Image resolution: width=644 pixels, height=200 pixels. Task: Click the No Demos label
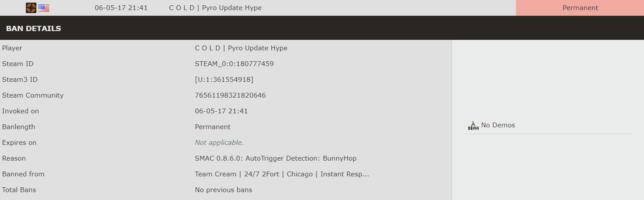(498, 125)
